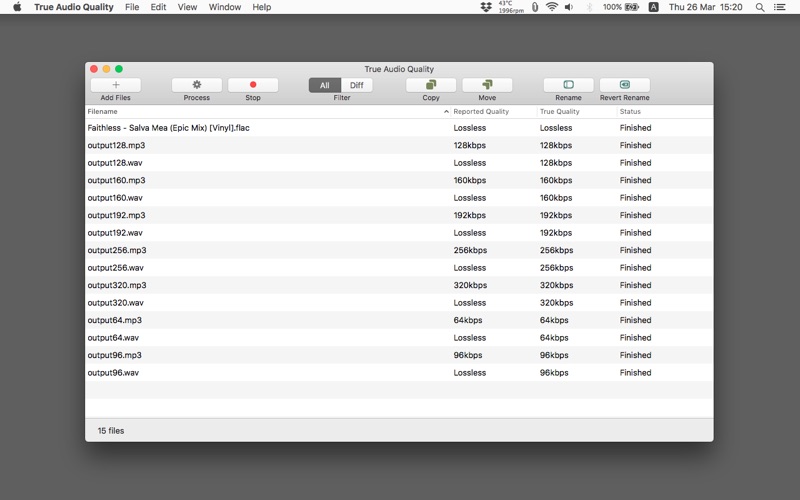This screenshot has width=800, height=500.
Task: Select the output96.mp3 file row
Action: click(399, 355)
